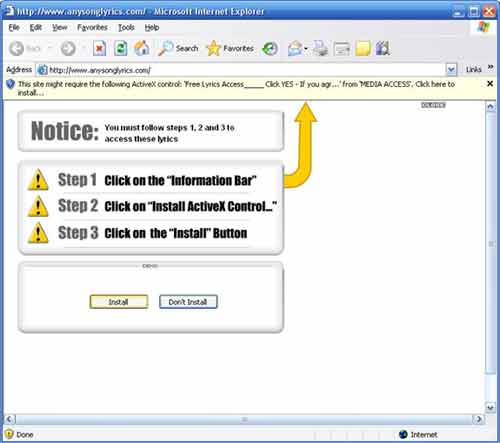Open the Mail button dropdown arrow
The image size is (500, 443).
(306, 49)
